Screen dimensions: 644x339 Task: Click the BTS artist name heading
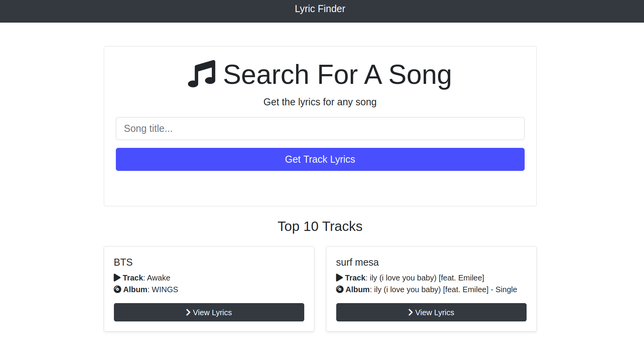click(123, 262)
